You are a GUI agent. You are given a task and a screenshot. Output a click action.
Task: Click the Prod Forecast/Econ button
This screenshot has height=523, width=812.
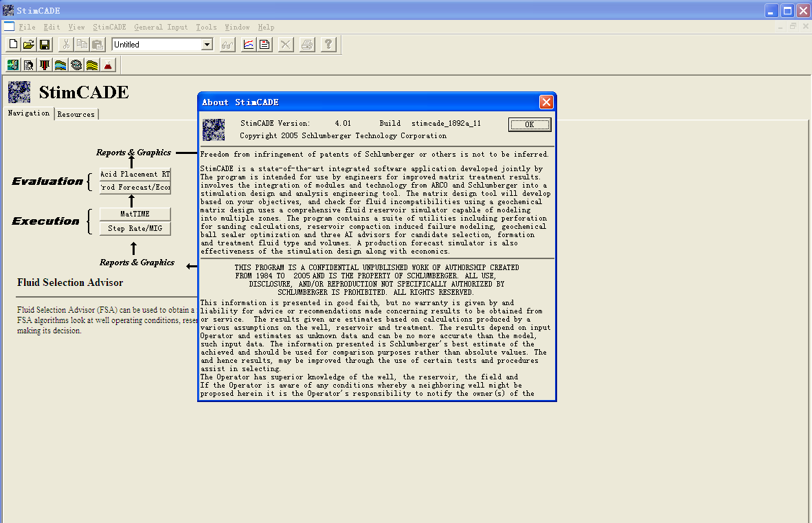click(x=135, y=187)
